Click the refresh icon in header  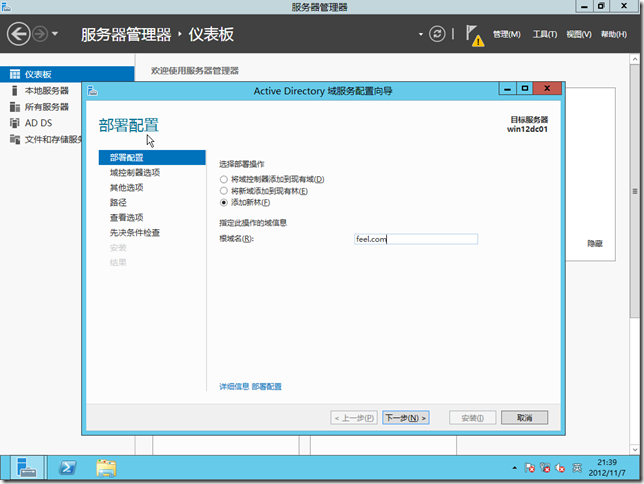coord(437,34)
